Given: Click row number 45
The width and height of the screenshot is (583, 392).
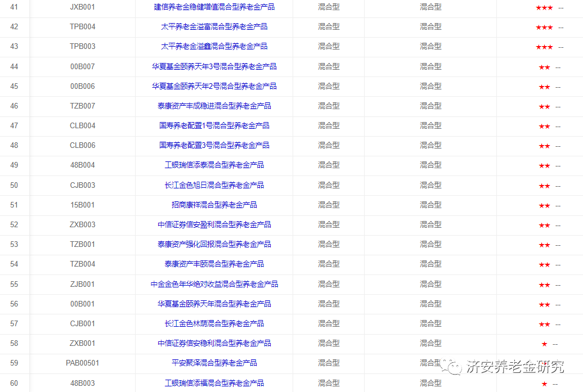Looking at the screenshot, I should coord(14,86).
